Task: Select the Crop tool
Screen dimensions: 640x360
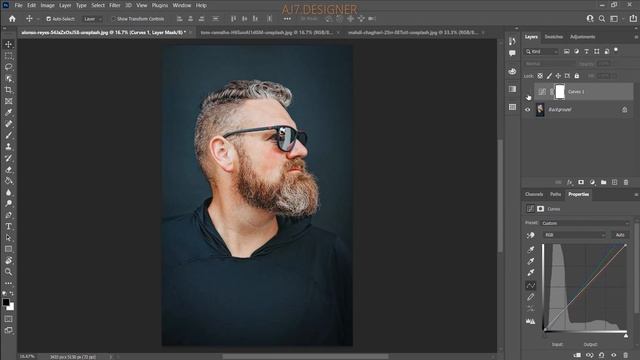Action: tap(9, 90)
